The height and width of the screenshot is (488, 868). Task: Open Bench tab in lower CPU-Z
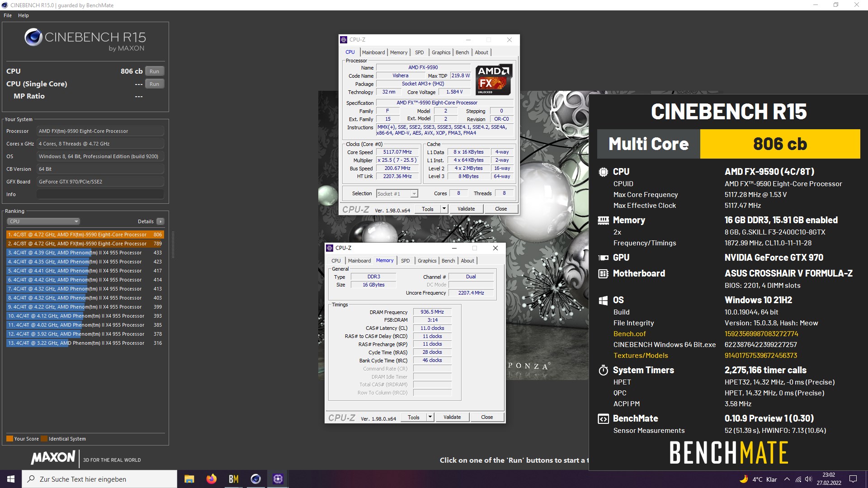(448, 261)
